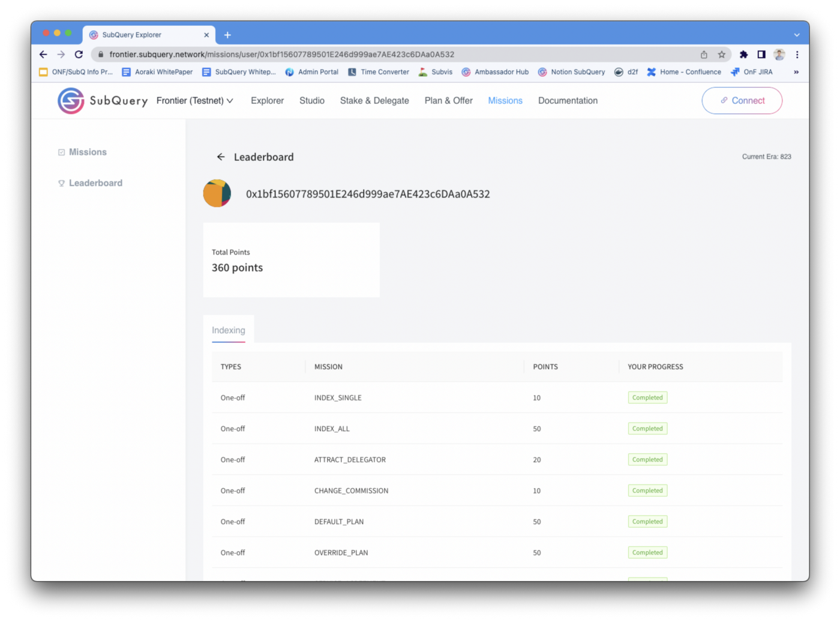840x622 pixels.
Task: Click the CHANGE_COMMISSION mission name
Action: 351,491
